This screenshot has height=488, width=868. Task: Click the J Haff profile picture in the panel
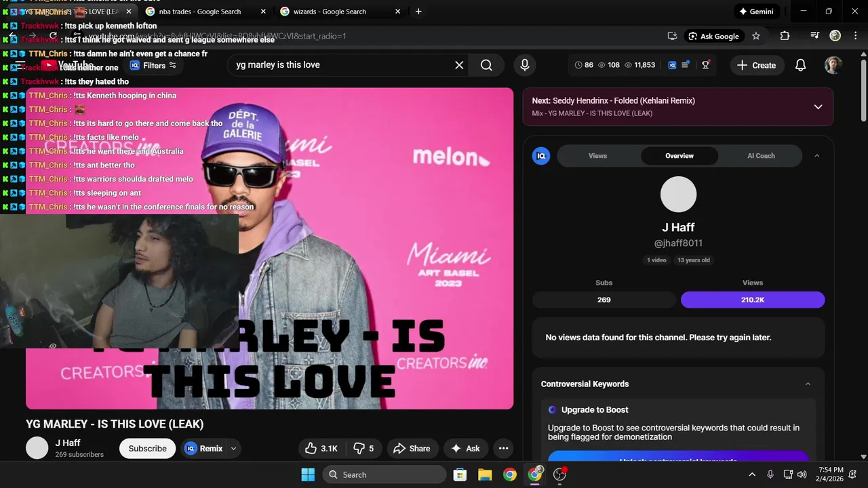678,195
